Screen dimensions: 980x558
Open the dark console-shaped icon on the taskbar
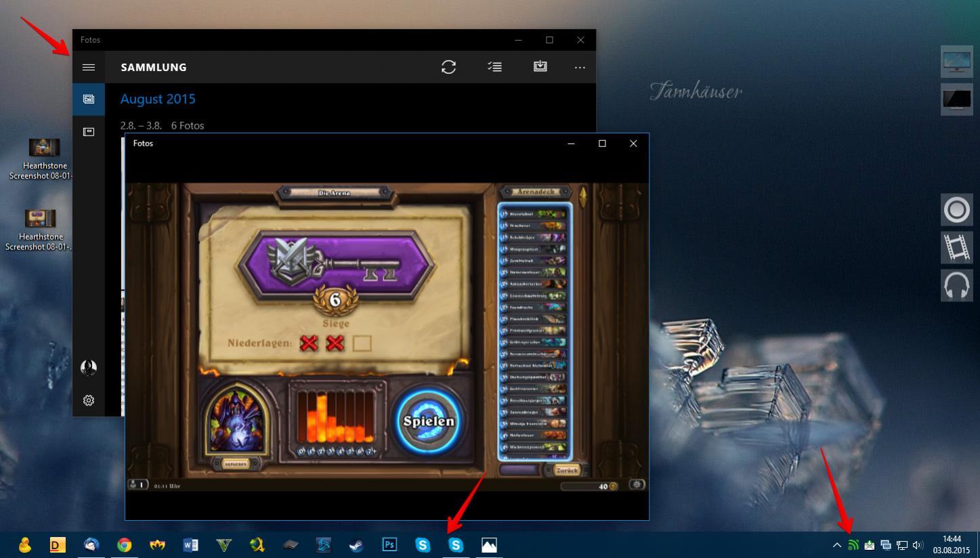(x=290, y=544)
